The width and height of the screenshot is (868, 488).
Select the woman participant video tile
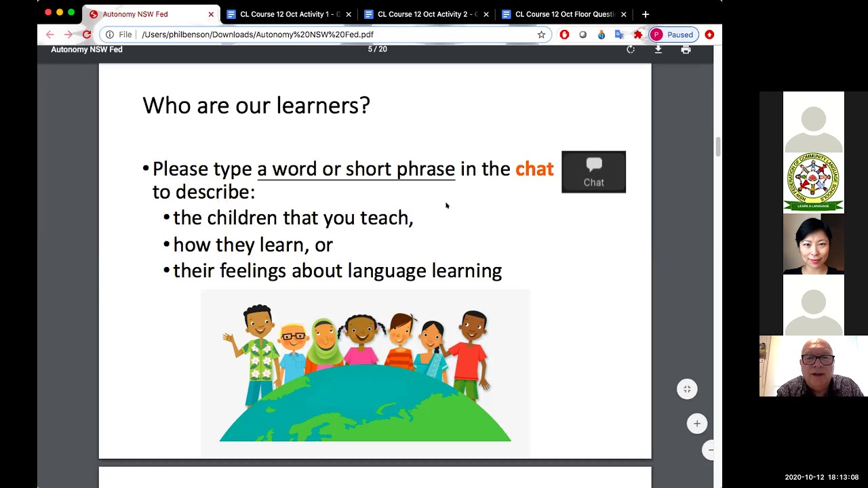tap(814, 244)
